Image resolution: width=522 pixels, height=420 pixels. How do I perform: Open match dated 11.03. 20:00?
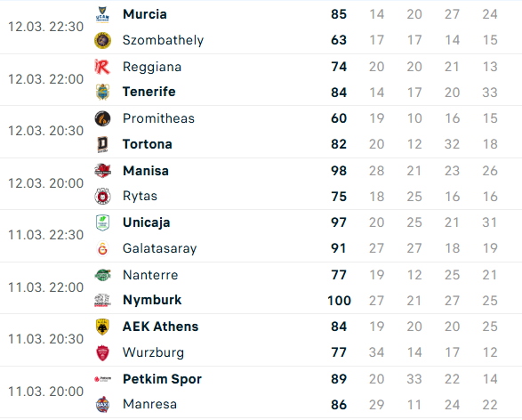point(45,392)
